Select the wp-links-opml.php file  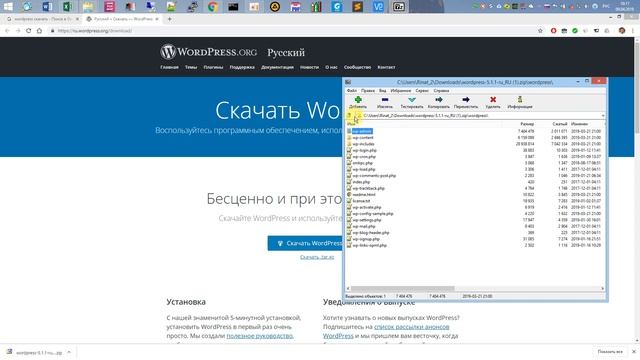pos(369,245)
